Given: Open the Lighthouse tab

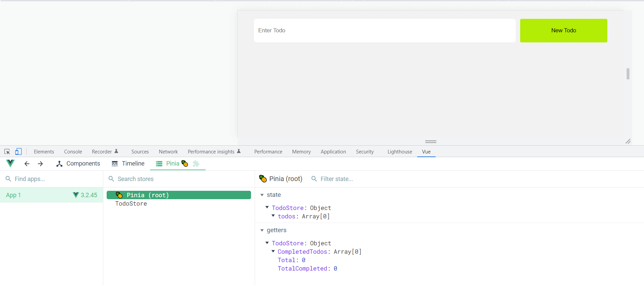Looking at the screenshot, I should (400, 152).
